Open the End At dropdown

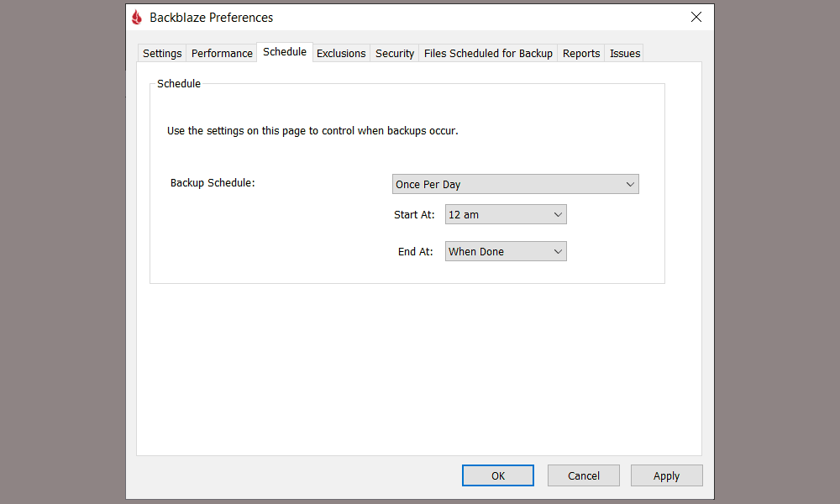(506, 251)
